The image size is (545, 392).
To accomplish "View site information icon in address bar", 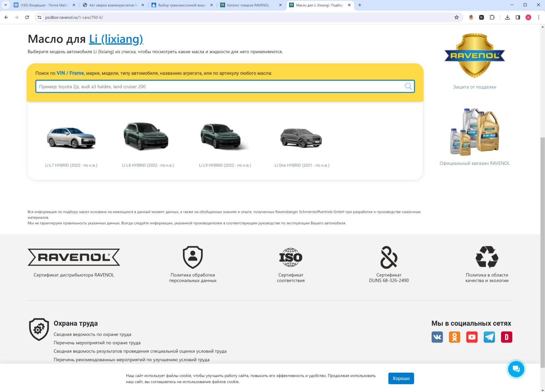I will click(x=40, y=17).
